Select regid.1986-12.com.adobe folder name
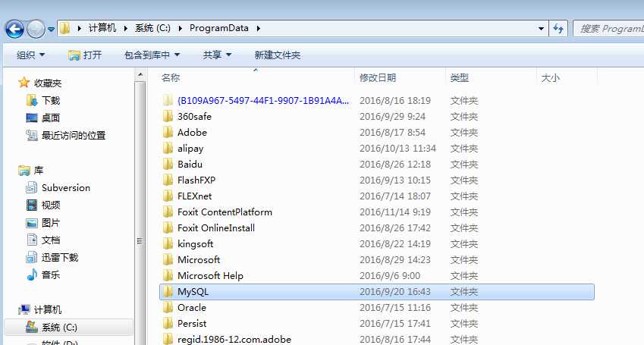Image resolution: width=644 pixels, height=345 pixels. click(x=234, y=340)
